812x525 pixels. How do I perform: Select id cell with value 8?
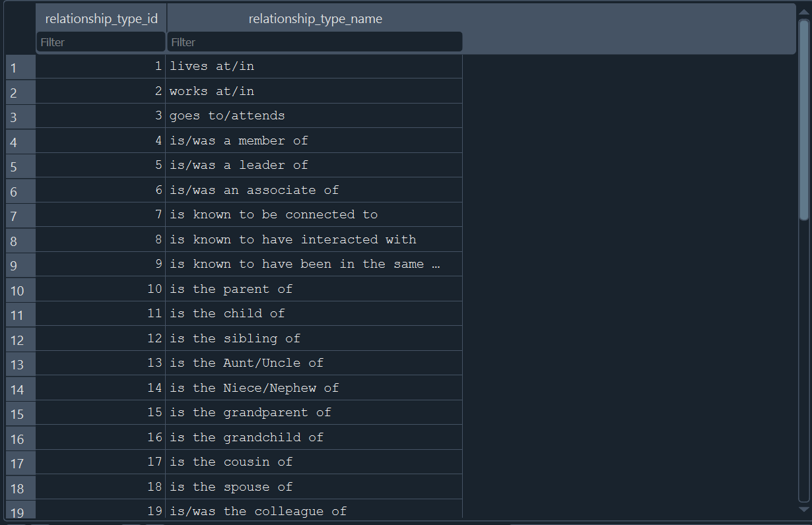[100, 239]
